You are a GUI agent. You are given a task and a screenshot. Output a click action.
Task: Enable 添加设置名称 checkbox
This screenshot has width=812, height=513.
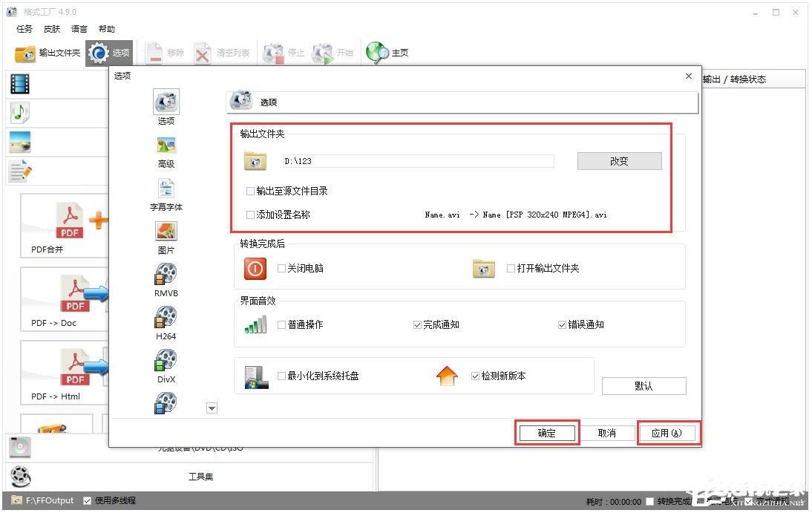251,215
